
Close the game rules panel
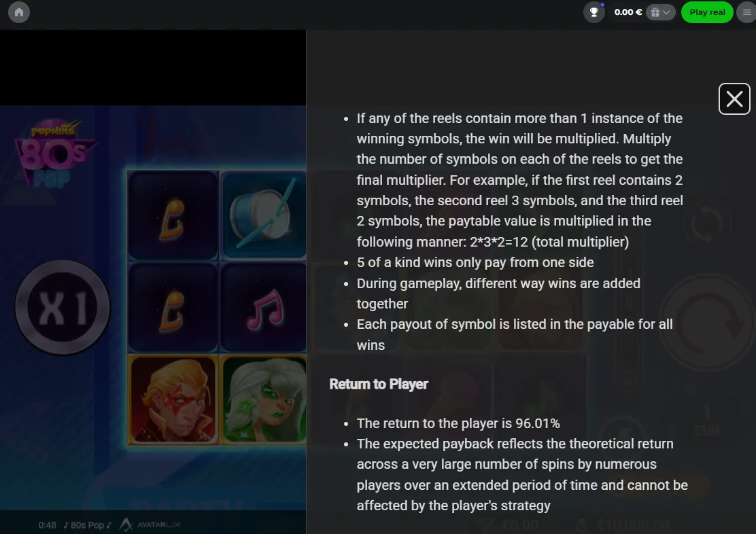coord(734,99)
